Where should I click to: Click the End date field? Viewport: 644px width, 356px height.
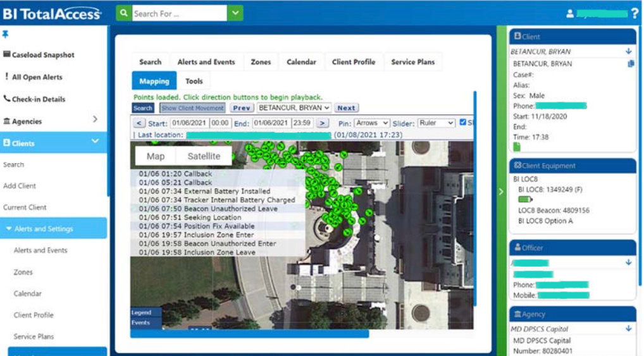coord(271,123)
